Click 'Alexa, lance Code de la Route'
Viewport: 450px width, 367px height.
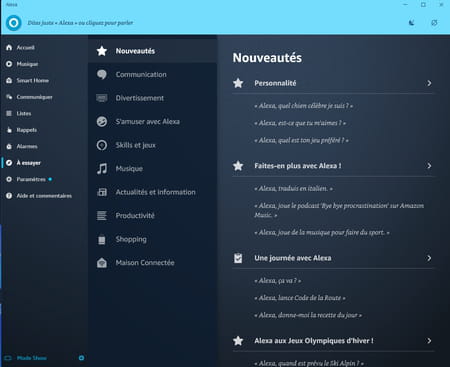pyautogui.click(x=300, y=298)
